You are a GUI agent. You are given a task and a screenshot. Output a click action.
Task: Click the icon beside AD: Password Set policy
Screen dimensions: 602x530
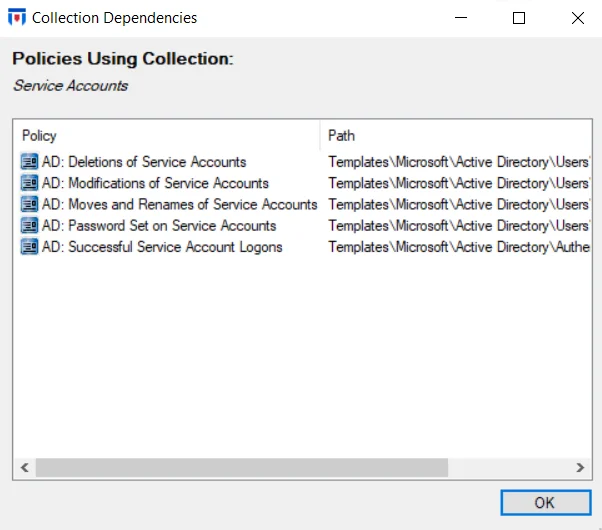coord(29,225)
